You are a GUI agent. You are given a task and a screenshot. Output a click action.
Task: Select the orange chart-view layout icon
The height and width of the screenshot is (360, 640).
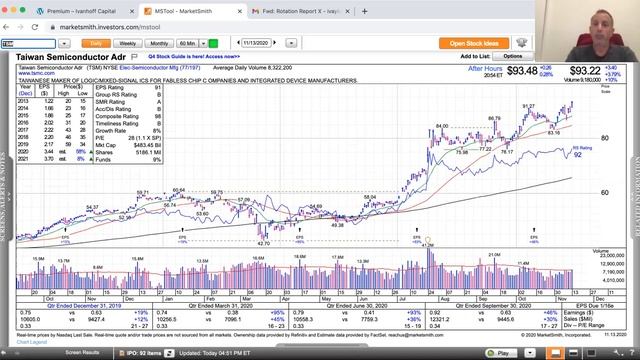[556, 353]
